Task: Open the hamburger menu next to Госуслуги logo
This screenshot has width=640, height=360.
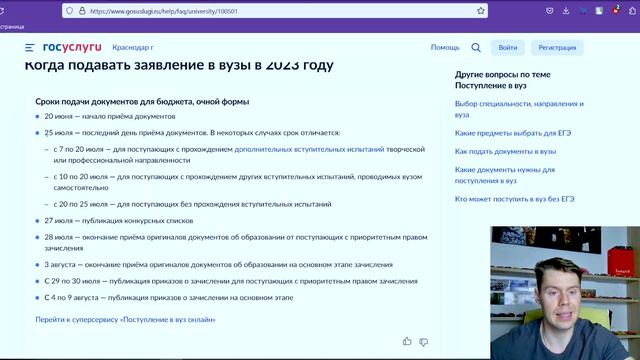Action: pos(29,48)
